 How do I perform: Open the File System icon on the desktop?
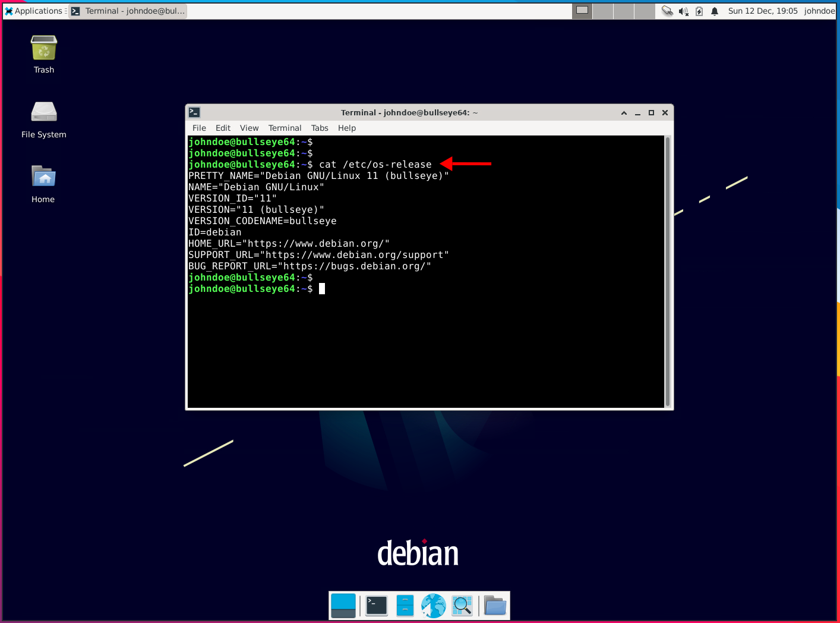43,112
